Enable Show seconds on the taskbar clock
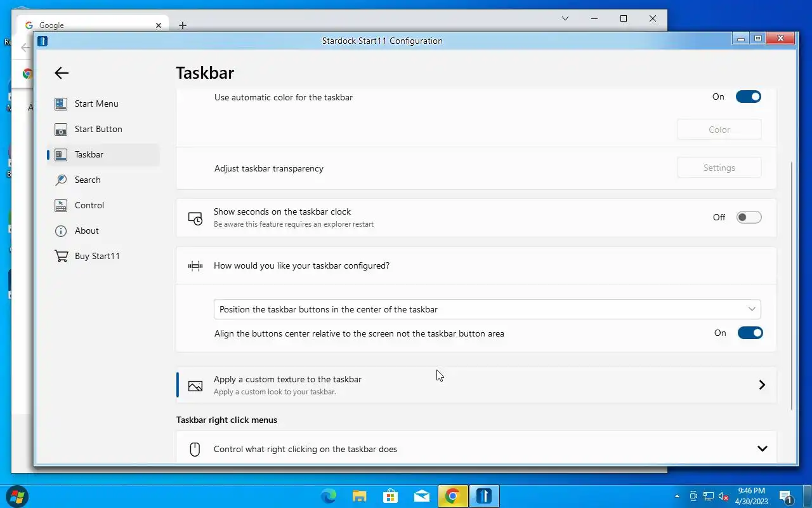Screen dimensions: 812x508 [x=749, y=217]
